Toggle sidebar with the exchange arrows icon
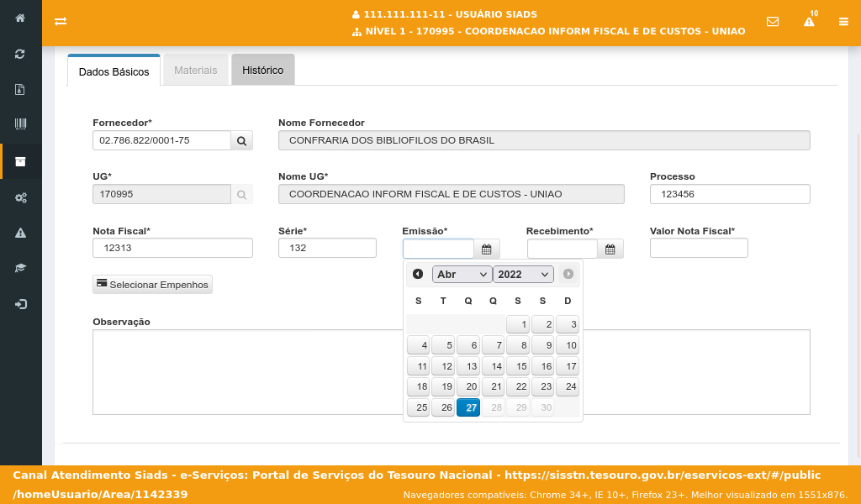Viewport: 861px width, 504px height. pyautogui.click(x=61, y=21)
